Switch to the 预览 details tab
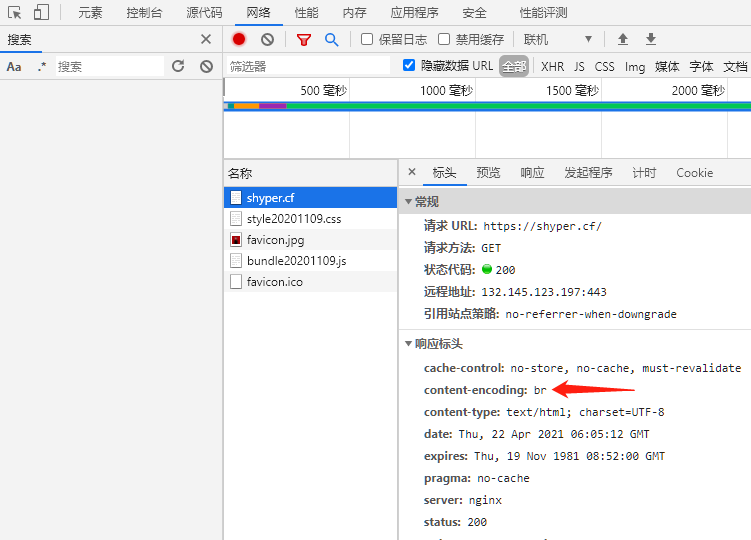 pyautogui.click(x=488, y=172)
